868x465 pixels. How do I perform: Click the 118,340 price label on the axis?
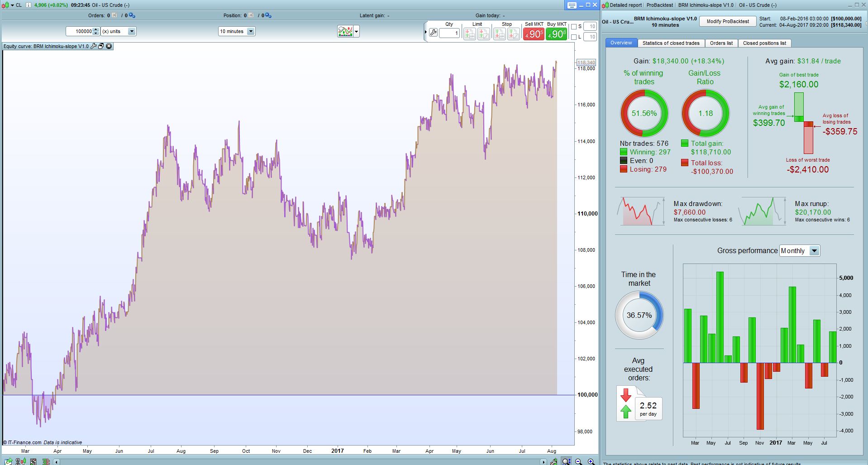click(x=586, y=62)
